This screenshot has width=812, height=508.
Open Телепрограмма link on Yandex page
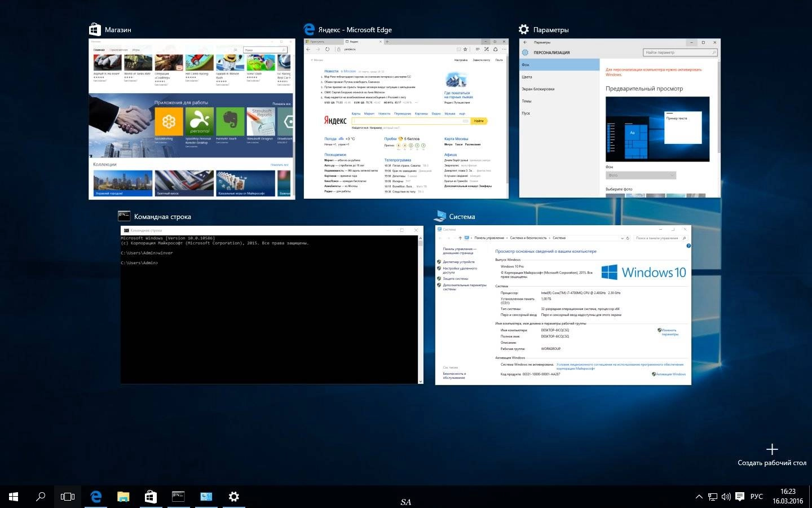(x=398, y=160)
